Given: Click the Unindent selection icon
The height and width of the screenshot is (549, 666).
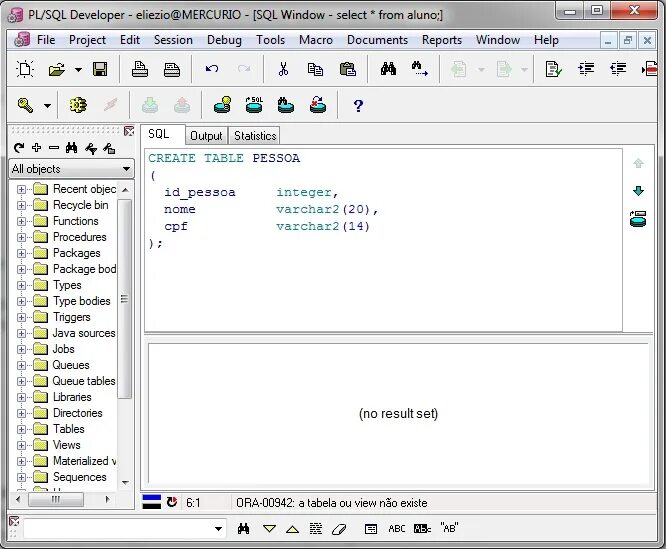Looking at the screenshot, I should [x=618, y=69].
